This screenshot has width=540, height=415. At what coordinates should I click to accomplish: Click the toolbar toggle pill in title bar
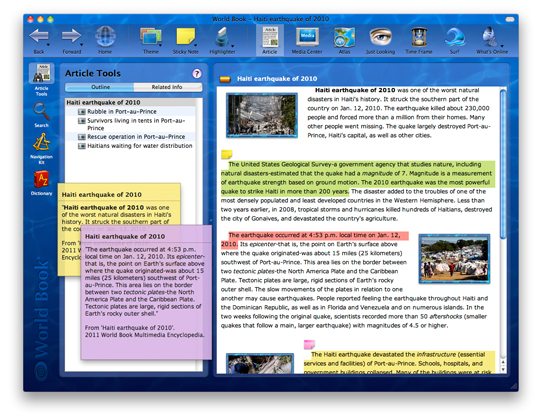[x=510, y=19]
